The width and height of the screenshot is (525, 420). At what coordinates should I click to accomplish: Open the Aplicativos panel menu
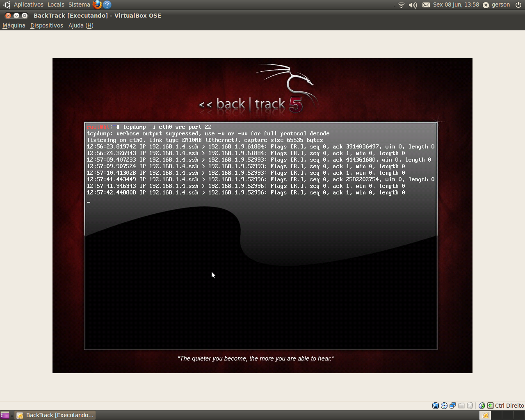(29, 5)
